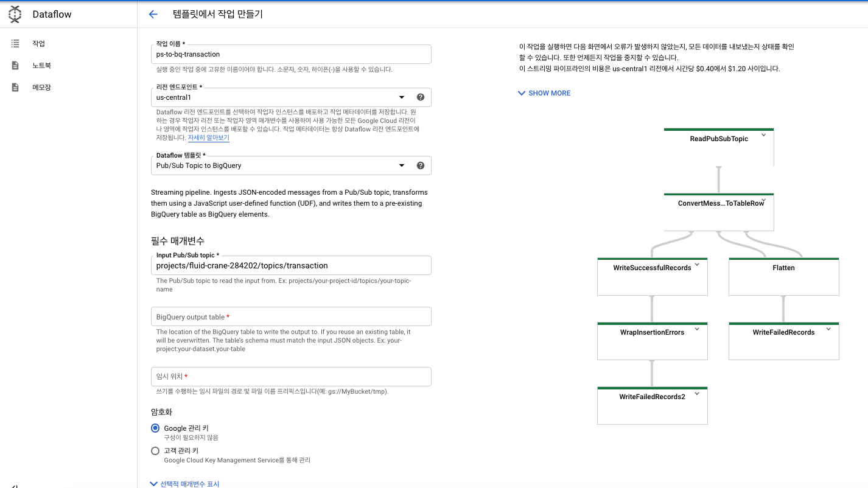Click the 필수 매개변수 section heading
Viewport: 868px width, 488px height.
tap(177, 241)
